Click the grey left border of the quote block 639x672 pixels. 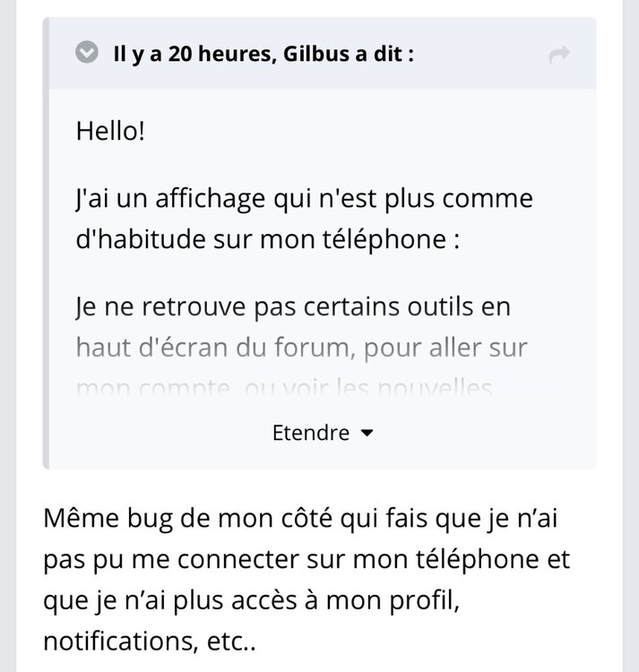point(46,269)
